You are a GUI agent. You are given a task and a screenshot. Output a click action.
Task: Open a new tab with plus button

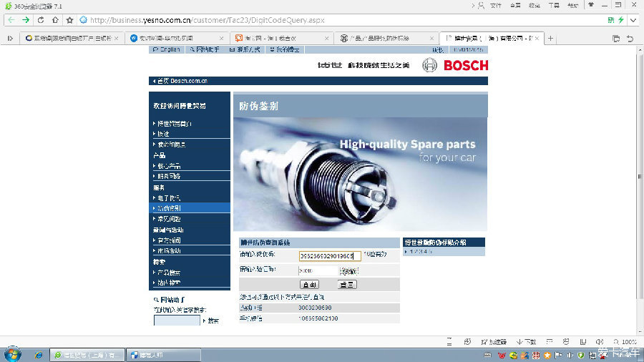550,38
